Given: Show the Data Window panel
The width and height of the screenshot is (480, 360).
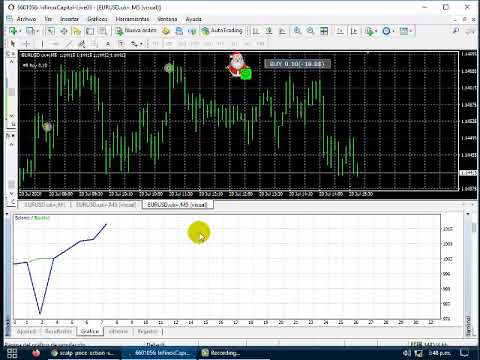Looking at the screenshot, I should tap(64, 31).
